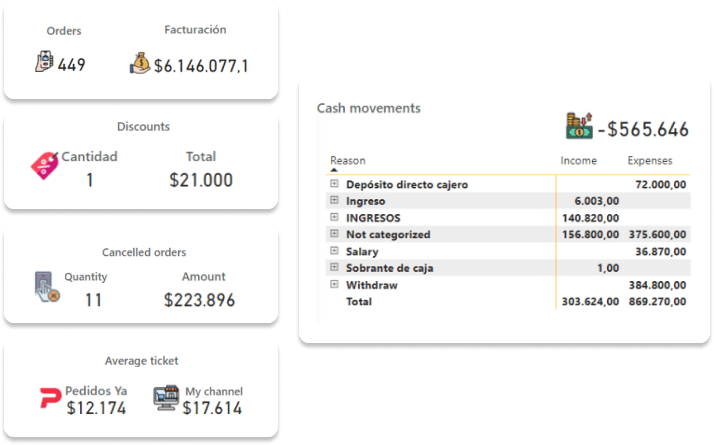714x445 pixels.
Task: Click the Facturación money bag icon
Action: [139, 63]
